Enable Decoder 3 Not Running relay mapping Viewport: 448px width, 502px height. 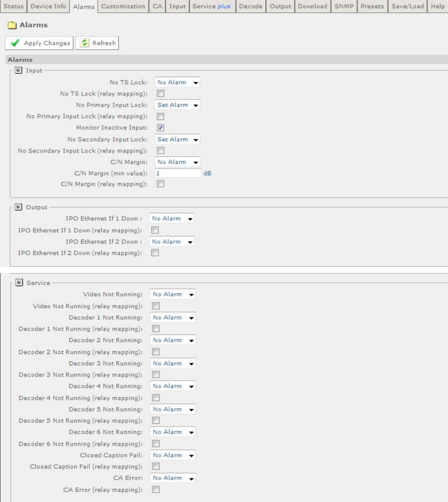pos(156,375)
